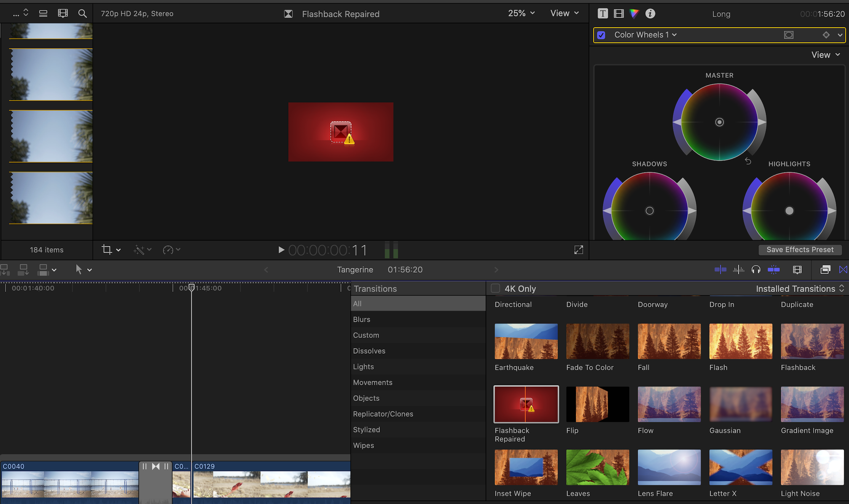Select the Wipes transitions category
This screenshot has height=504, width=849.
point(363,445)
